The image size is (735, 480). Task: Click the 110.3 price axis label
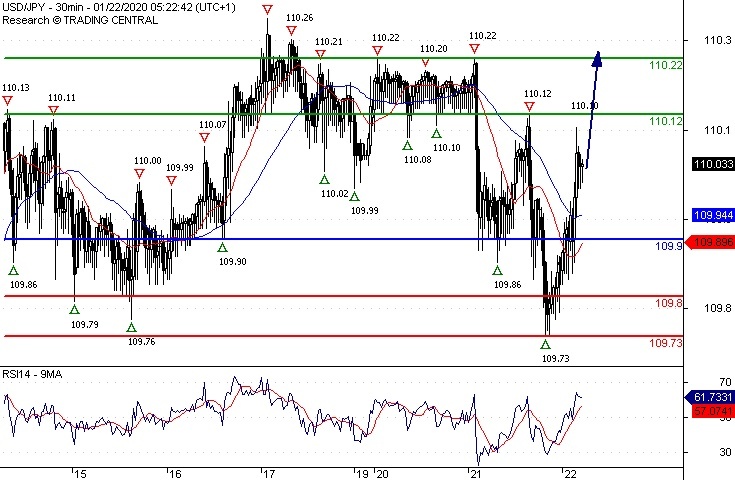click(x=718, y=40)
